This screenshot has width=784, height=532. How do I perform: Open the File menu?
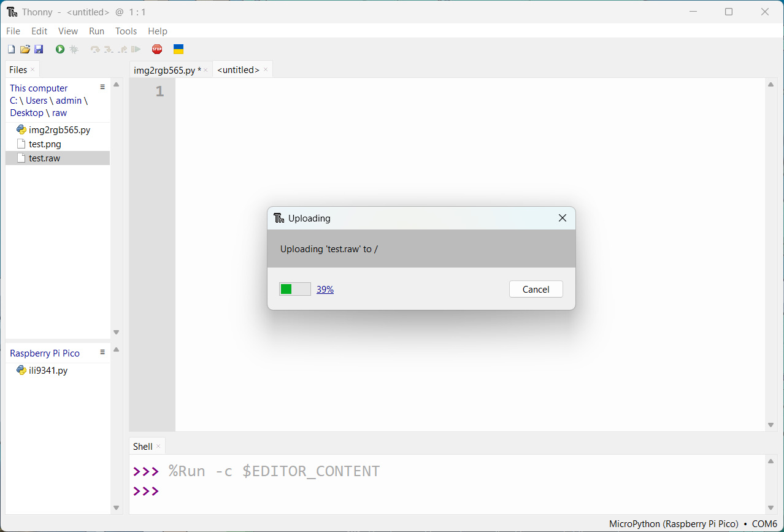click(x=13, y=31)
